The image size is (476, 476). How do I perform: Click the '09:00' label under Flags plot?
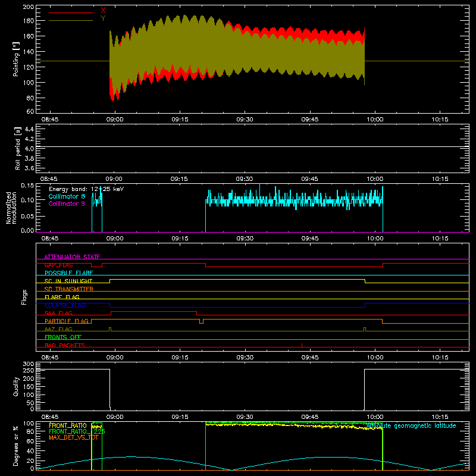[115, 358]
